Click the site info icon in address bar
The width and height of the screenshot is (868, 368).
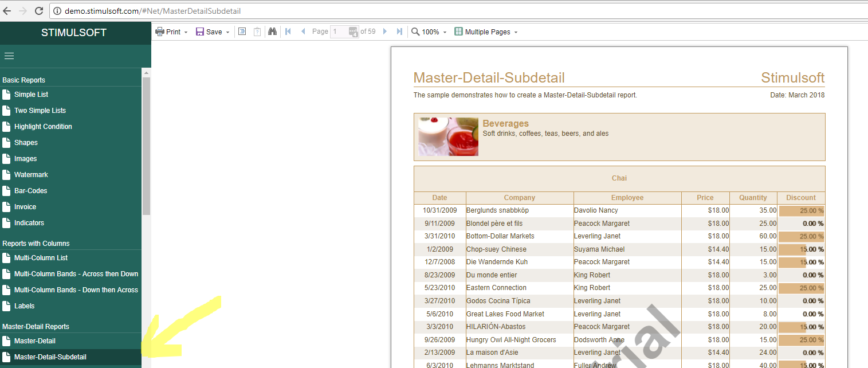pyautogui.click(x=58, y=11)
